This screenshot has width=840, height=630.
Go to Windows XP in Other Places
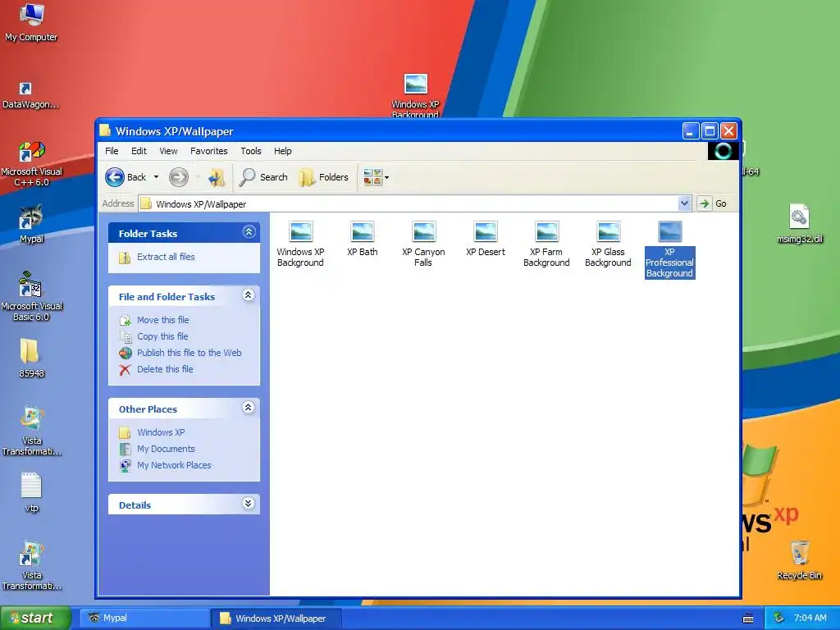161,432
